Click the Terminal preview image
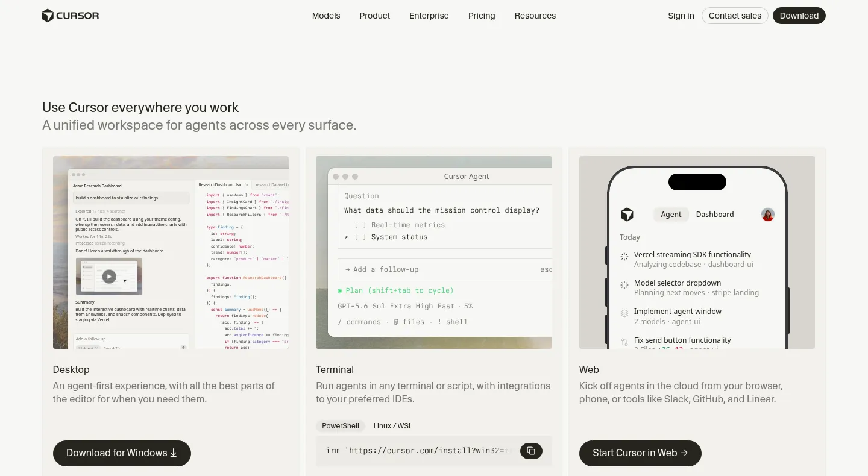Image resolution: width=868 pixels, height=476 pixels. click(434, 252)
